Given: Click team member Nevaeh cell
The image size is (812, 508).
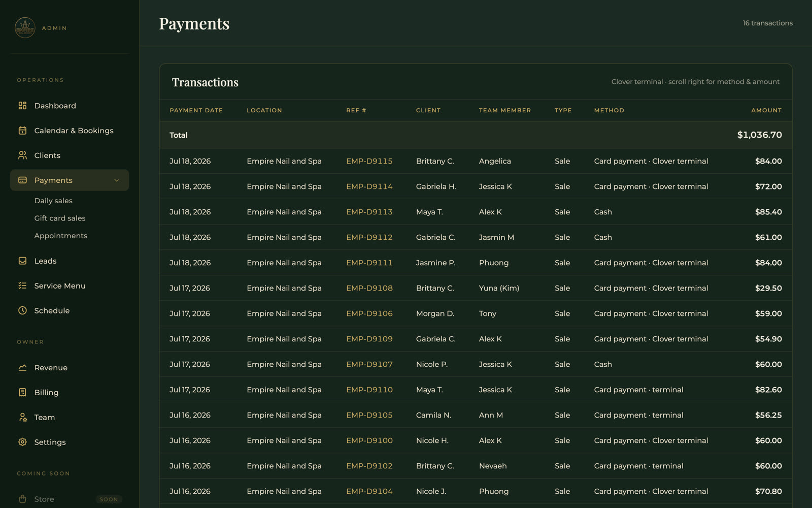Looking at the screenshot, I should pos(493,466).
